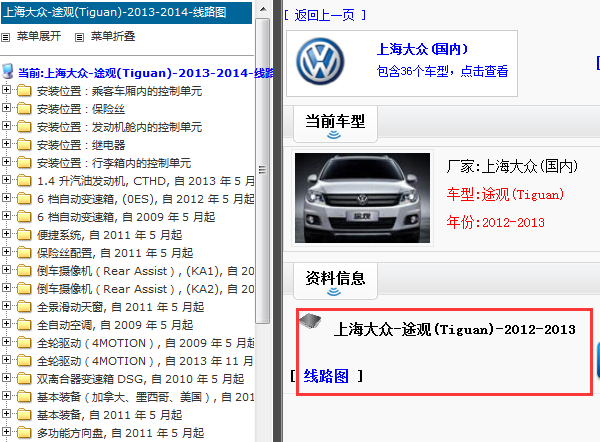Click the folder icon for 基本装备, 自 2011 年 5 月起
Image resolution: width=600 pixels, height=442 pixels.
coord(24,415)
